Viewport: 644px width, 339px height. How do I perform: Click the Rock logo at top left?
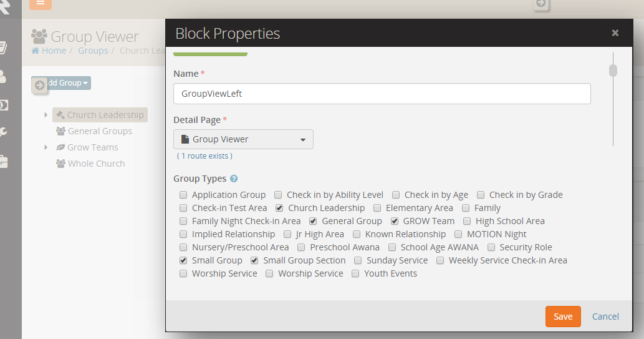[5, 6]
